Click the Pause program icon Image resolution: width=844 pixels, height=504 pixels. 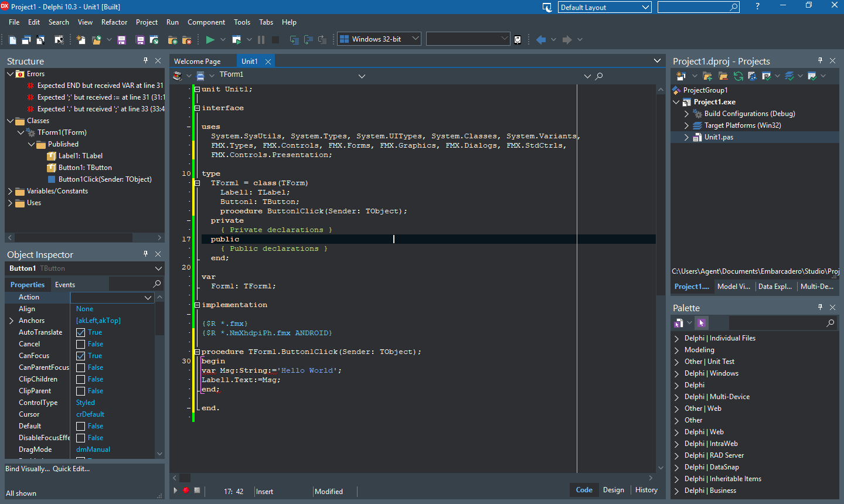[261, 40]
